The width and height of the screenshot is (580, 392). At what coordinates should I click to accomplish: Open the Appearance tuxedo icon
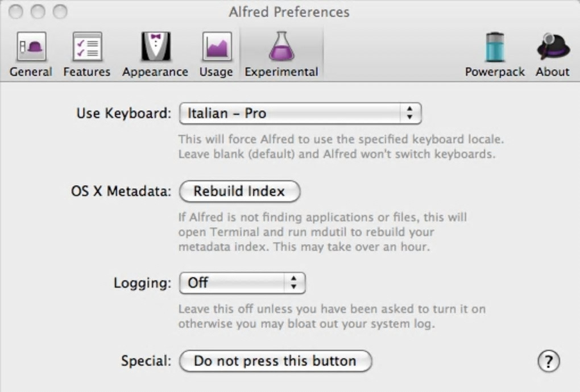coord(155,47)
